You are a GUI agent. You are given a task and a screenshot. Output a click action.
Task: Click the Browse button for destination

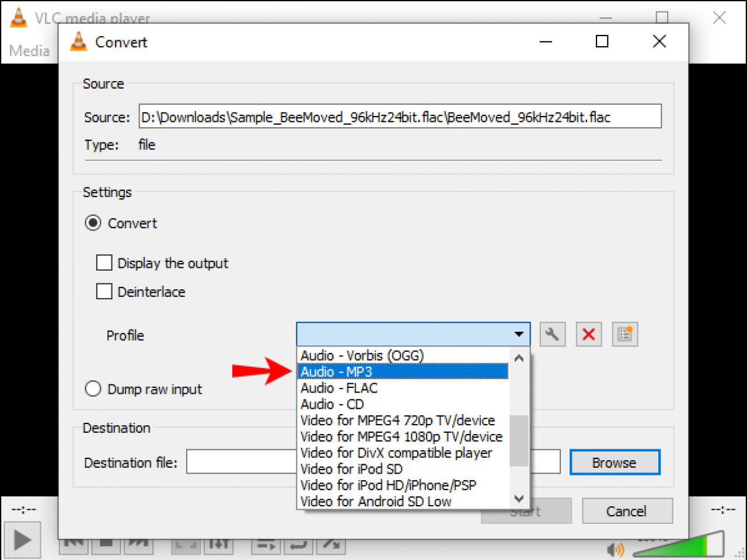(x=615, y=461)
